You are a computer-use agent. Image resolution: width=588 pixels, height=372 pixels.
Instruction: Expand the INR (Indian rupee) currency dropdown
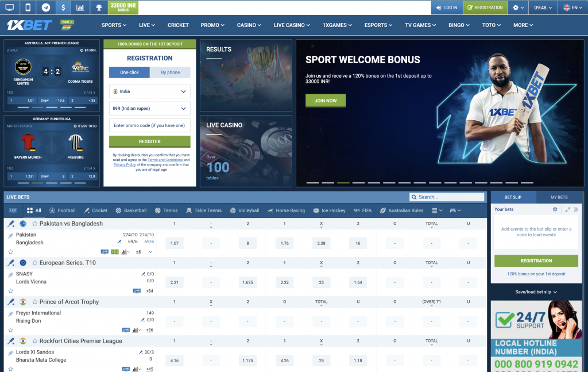click(149, 108)
